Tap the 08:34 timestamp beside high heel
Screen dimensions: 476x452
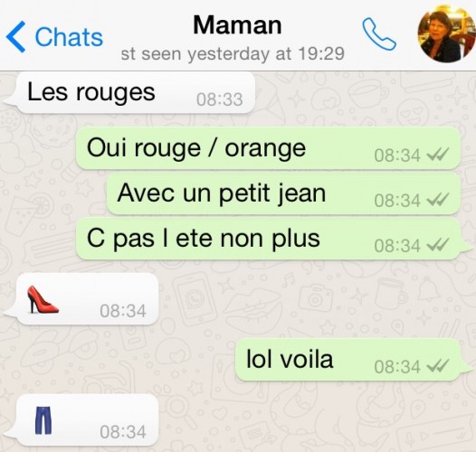tap(123, 311)
